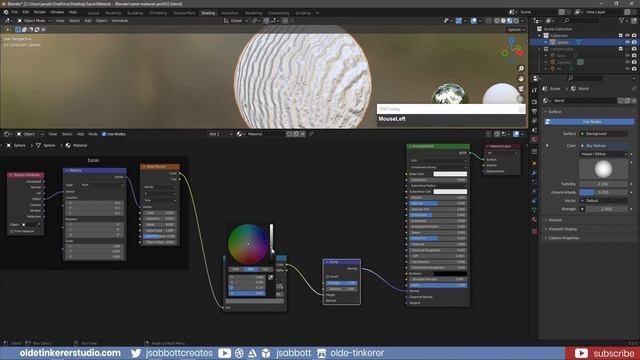Open the viewport Options dropdown
640x360 pixels.
[516, 29]
